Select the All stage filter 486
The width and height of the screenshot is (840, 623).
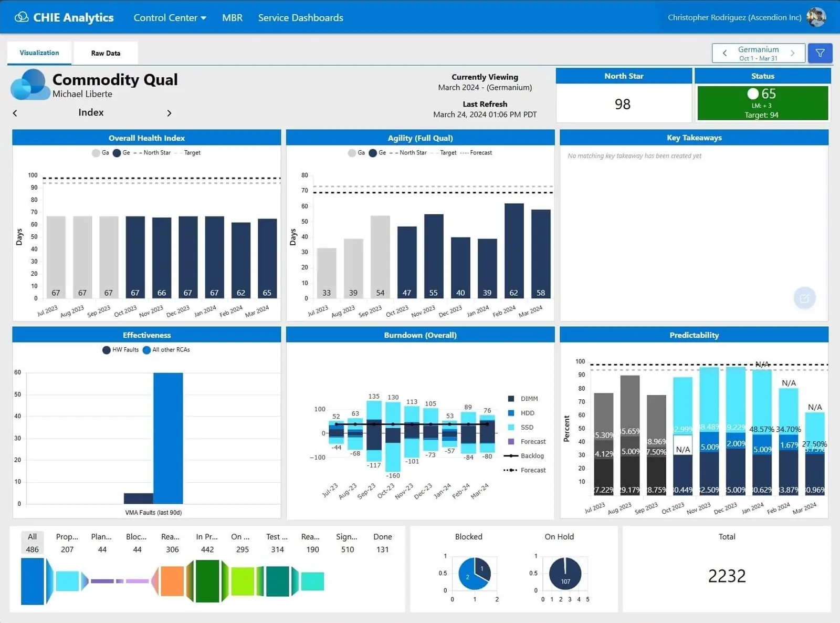coord(33,543)
